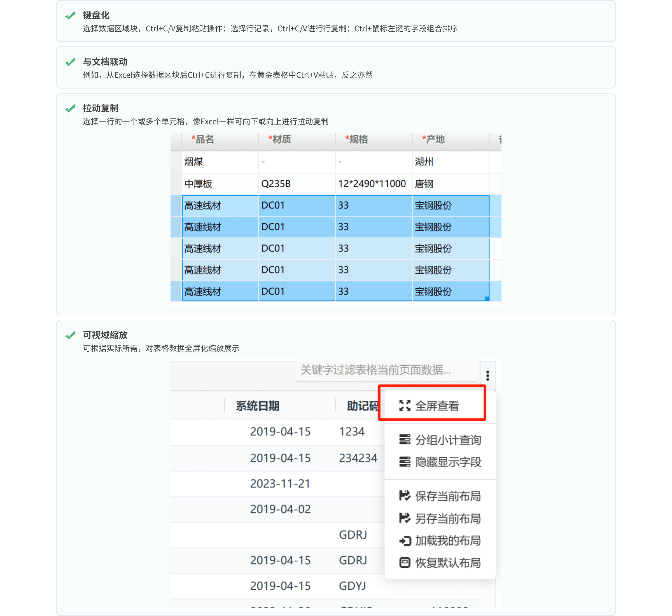Click the 规格 column header
672x616 pixels.
tap(358, 139)
